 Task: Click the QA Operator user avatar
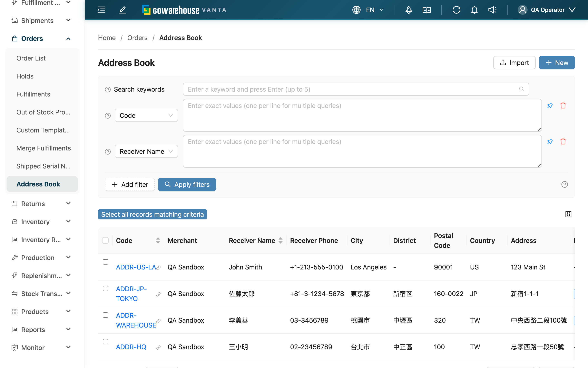pyautogui.click(x=522, y=10)
